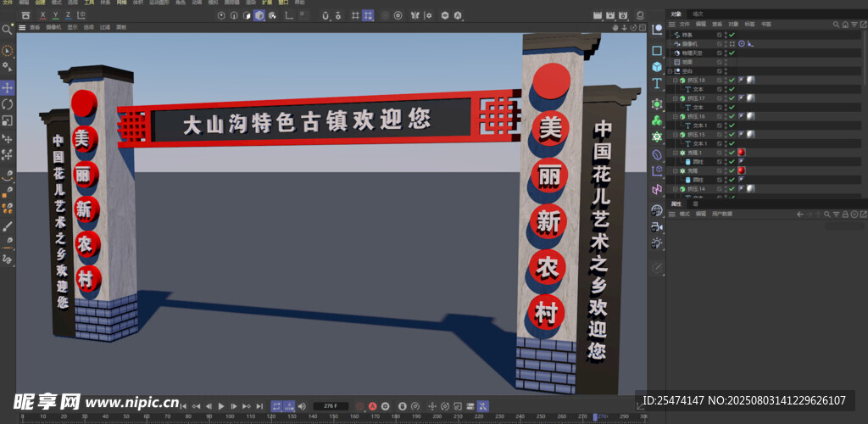This screenshot has height=424, width=868.
Task: Click the Text spline tool icon
Action: pyautogui.click(x=657, y=84)
